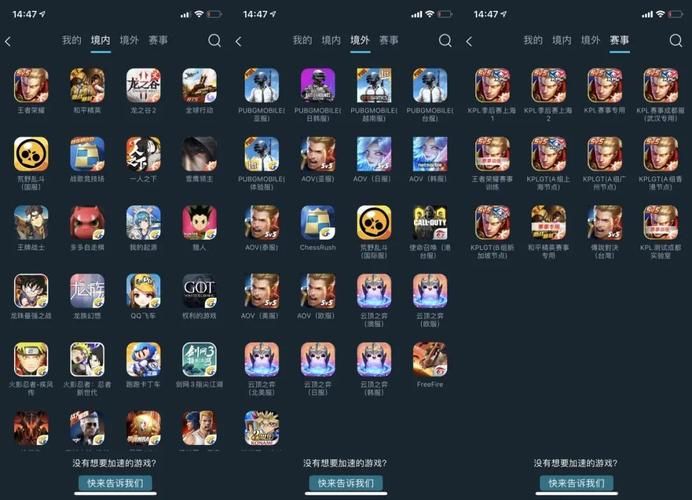Select the ChessRush game icon

click(x=318, y=222)
